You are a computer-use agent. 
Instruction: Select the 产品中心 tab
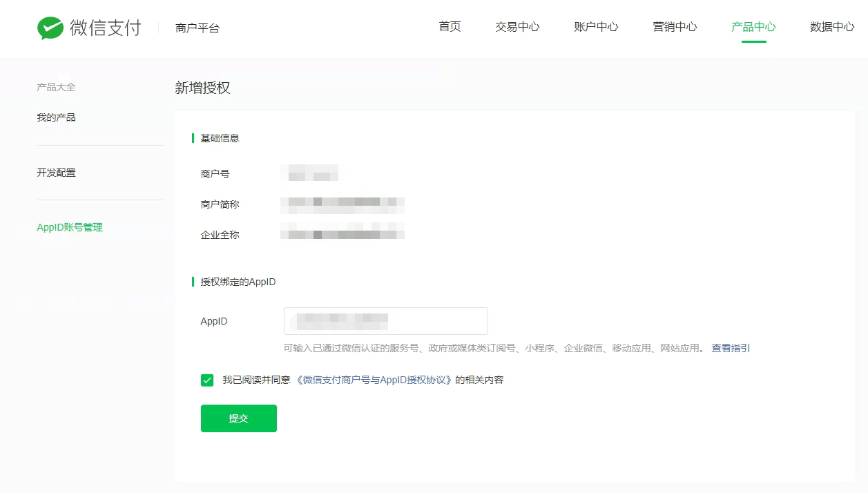[753, 27]
